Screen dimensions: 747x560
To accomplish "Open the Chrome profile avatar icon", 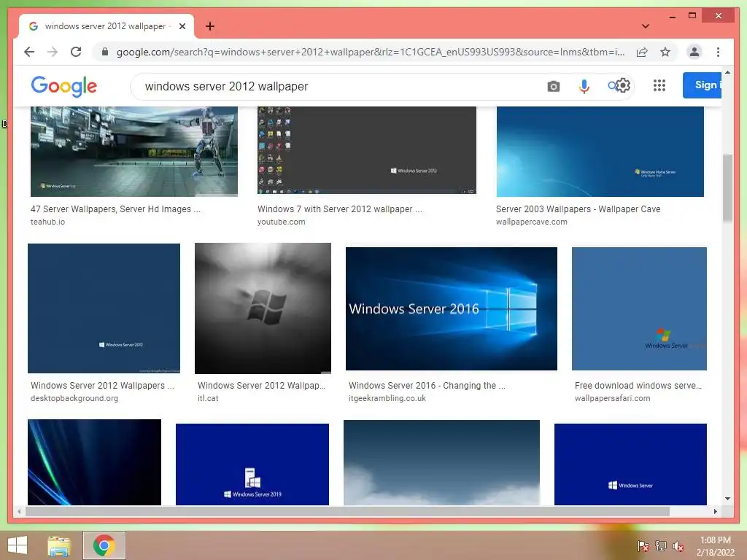I will click(694, 52).
